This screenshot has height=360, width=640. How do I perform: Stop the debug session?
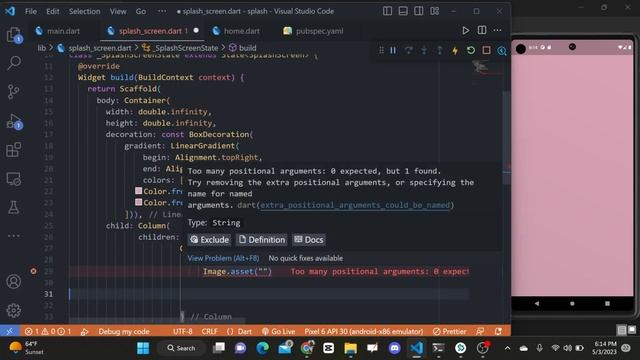pyautogui.click(x=486, y=50)
